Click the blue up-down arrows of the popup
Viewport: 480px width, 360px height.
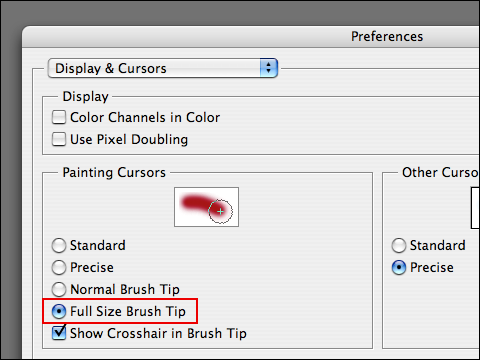pos(269,68)
